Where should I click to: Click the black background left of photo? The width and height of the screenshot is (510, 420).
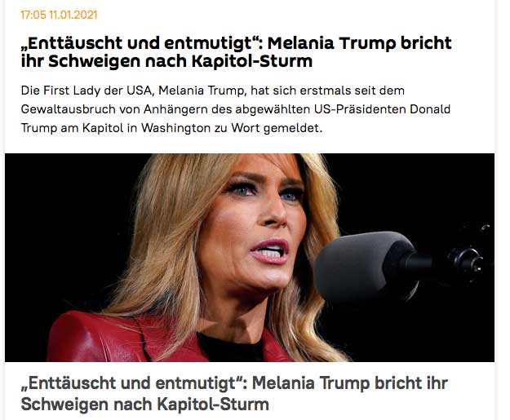point(65,228)
